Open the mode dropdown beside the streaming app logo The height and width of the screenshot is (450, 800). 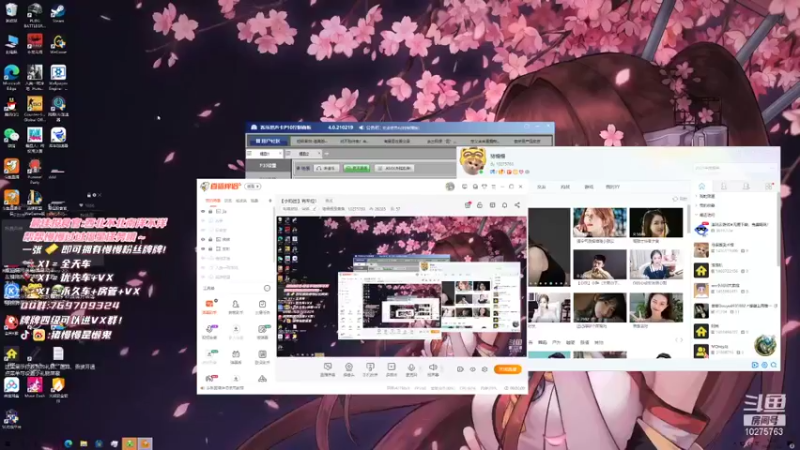(x=253, y=186)
